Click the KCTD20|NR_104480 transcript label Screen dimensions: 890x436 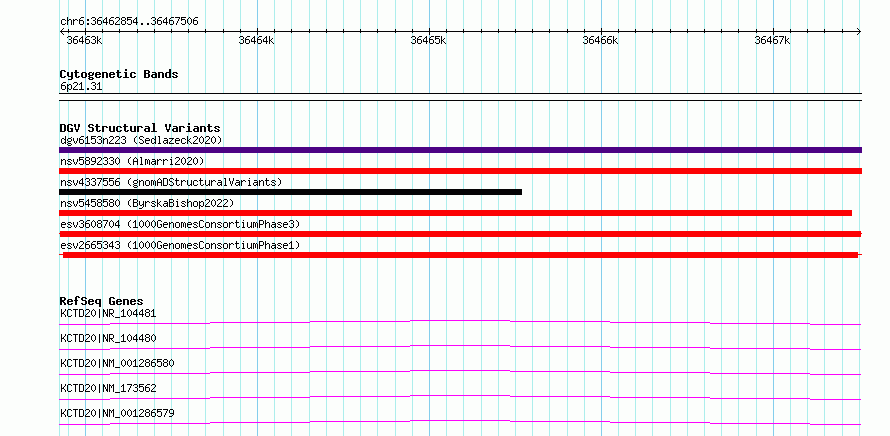coord(108,338)
